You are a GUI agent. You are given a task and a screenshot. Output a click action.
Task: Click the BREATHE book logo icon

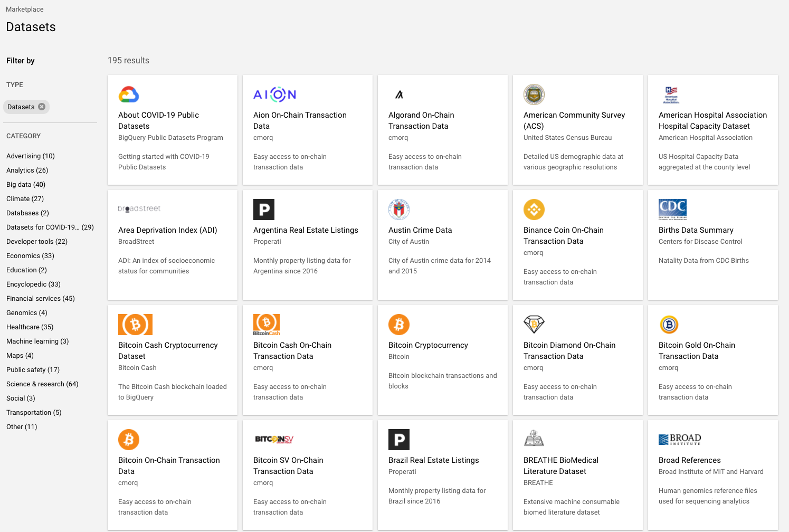tap(534, 439)
